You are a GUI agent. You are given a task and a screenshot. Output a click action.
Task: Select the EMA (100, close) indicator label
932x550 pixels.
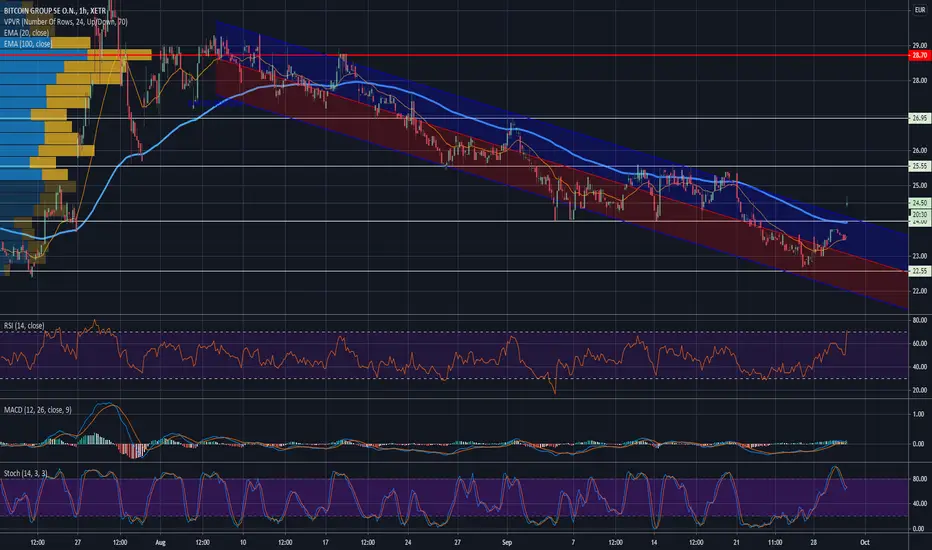28,44
